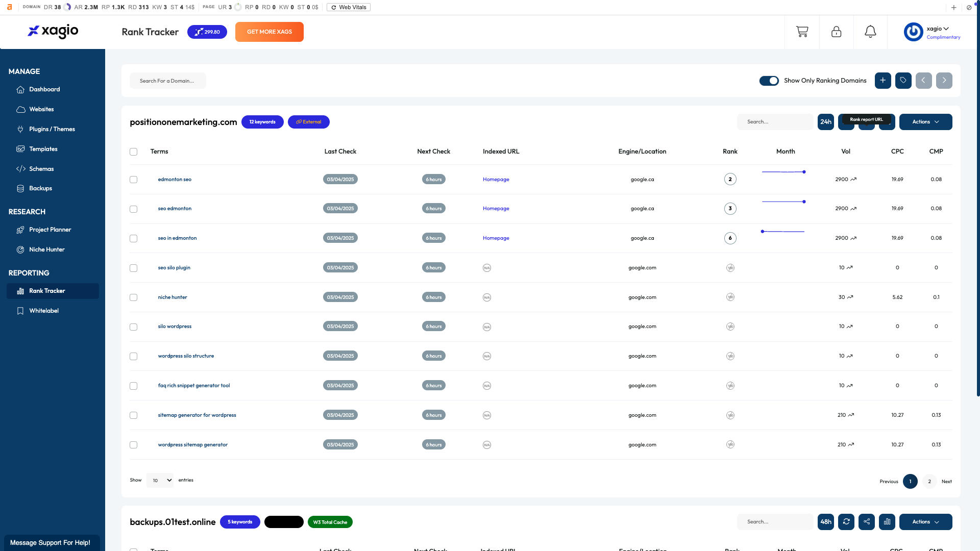Click the Search For a Domain field
The image size is (980, 551).
tap(168, 81)
